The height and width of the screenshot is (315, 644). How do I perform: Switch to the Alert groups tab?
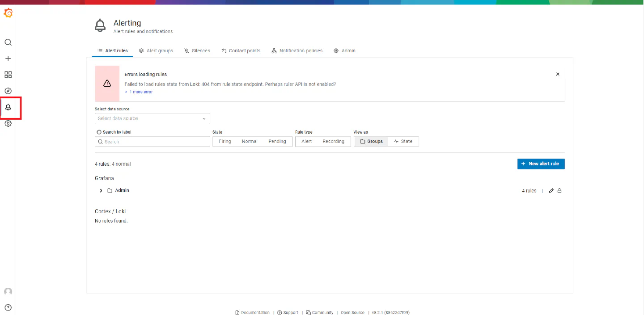pos(156,51)
